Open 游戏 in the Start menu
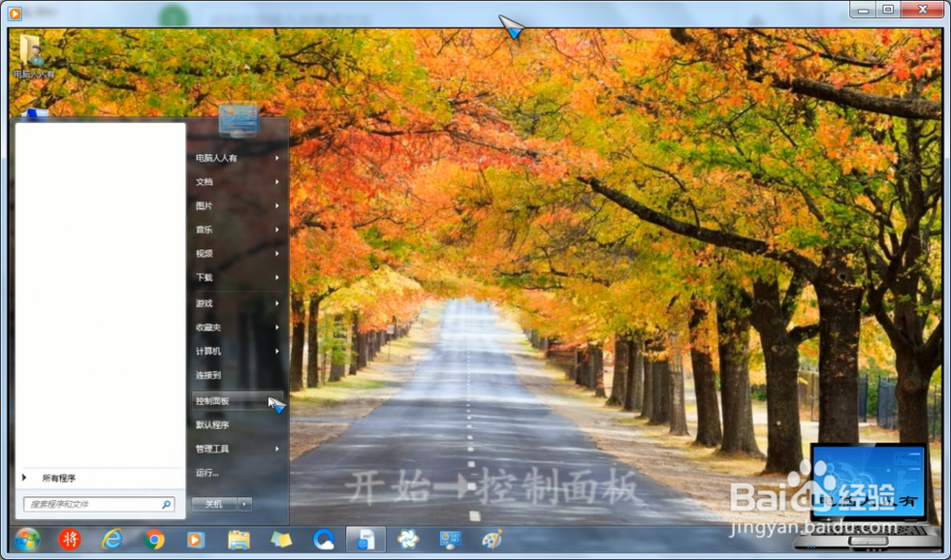951x560 pixels. pyautogui.click(x=238, y=303)
